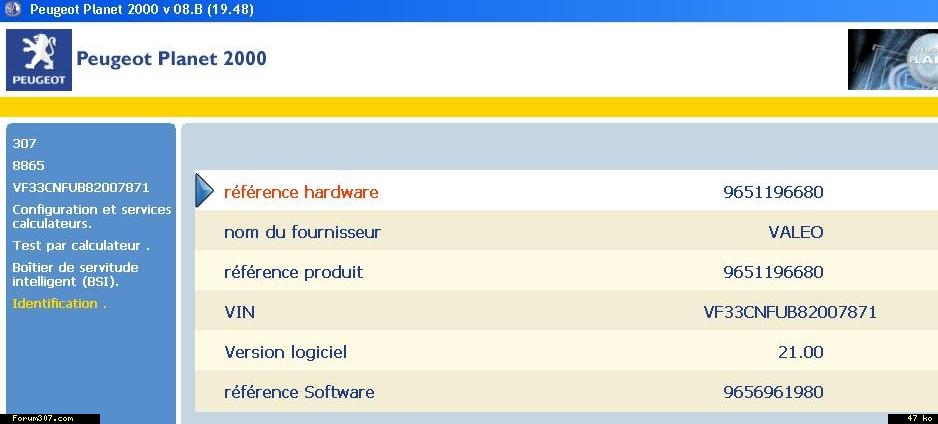Viewport: 938px width, 424px height.
Task: Click the VIN entry in left sidebar
Action: pyautogui.click(x=81, y=187)
